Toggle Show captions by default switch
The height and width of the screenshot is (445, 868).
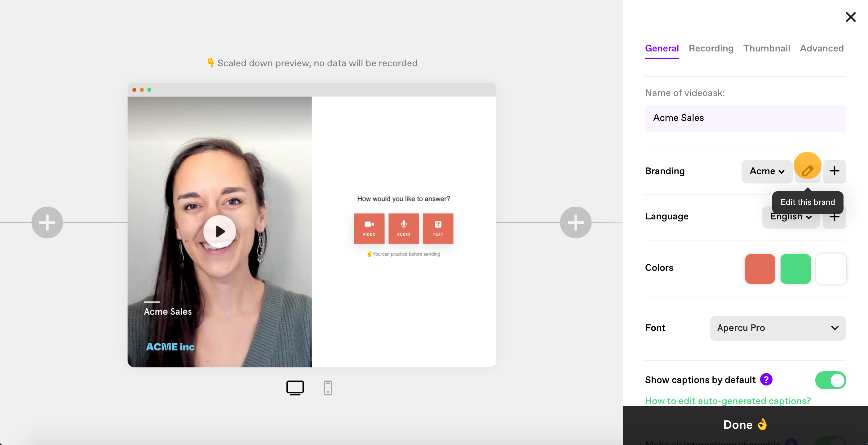(830, 380)
